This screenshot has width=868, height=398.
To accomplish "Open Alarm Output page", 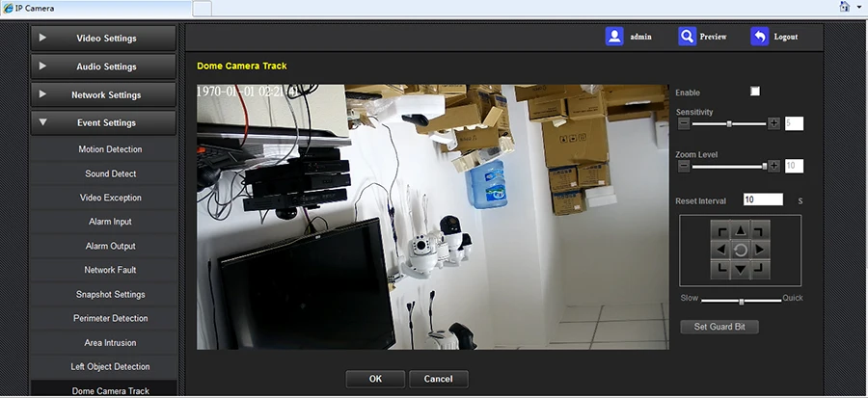I will [104, 246].
